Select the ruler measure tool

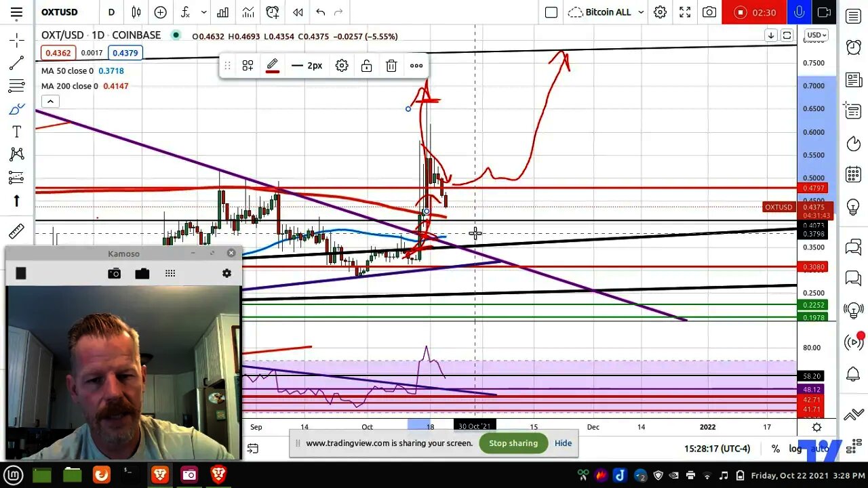17,231
